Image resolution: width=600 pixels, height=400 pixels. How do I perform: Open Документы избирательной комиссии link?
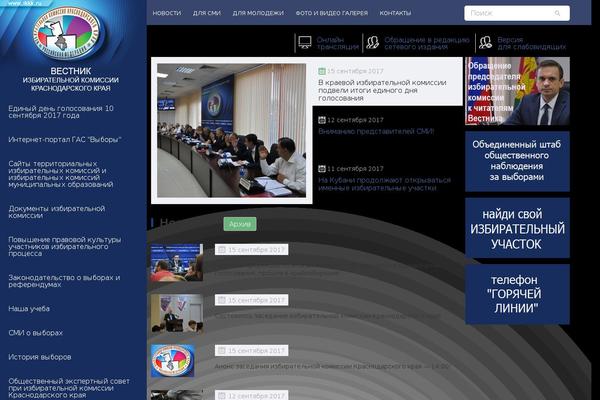[x=56, y=212]
